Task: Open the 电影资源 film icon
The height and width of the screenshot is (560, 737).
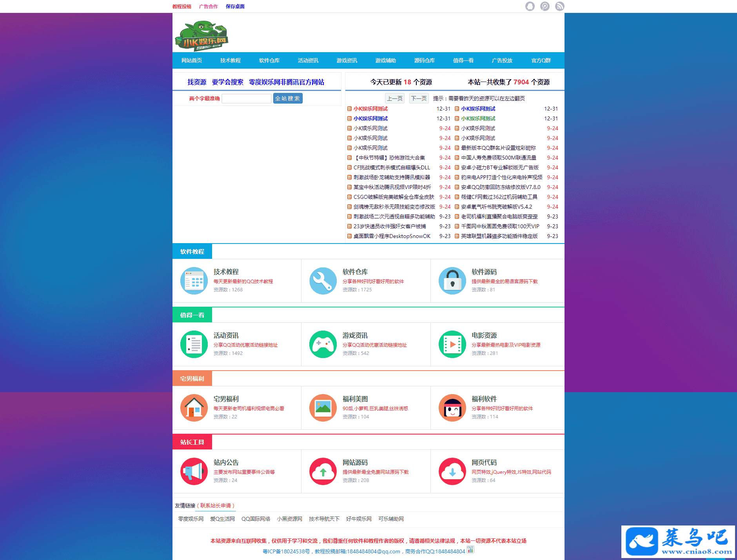Action: tap(452, 344)
